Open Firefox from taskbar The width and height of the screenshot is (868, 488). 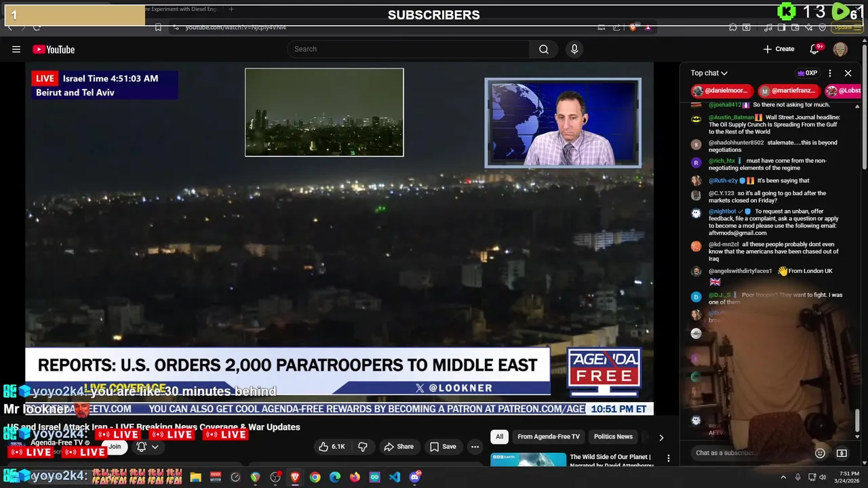click(x=355, y=477)
